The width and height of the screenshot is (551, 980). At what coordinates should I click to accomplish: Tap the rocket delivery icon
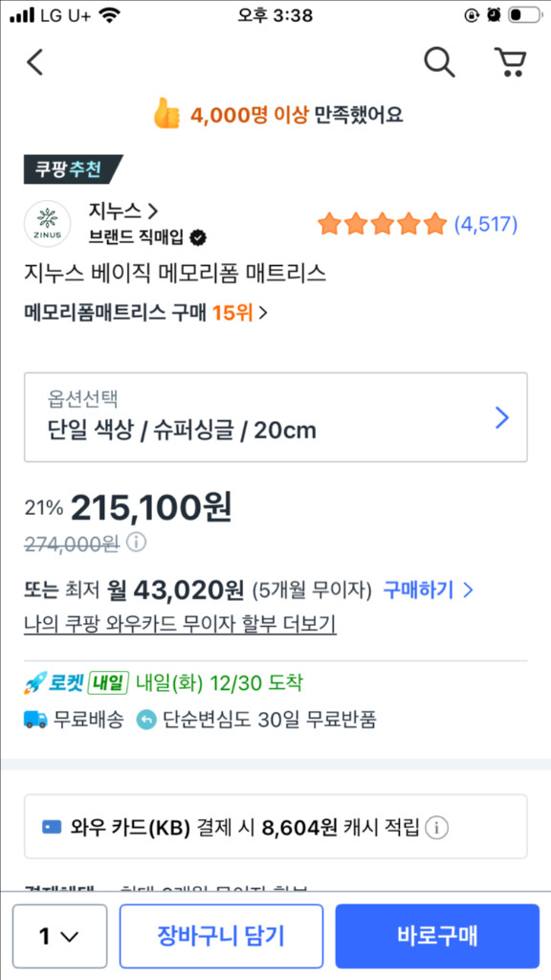(x=34, y=682)
